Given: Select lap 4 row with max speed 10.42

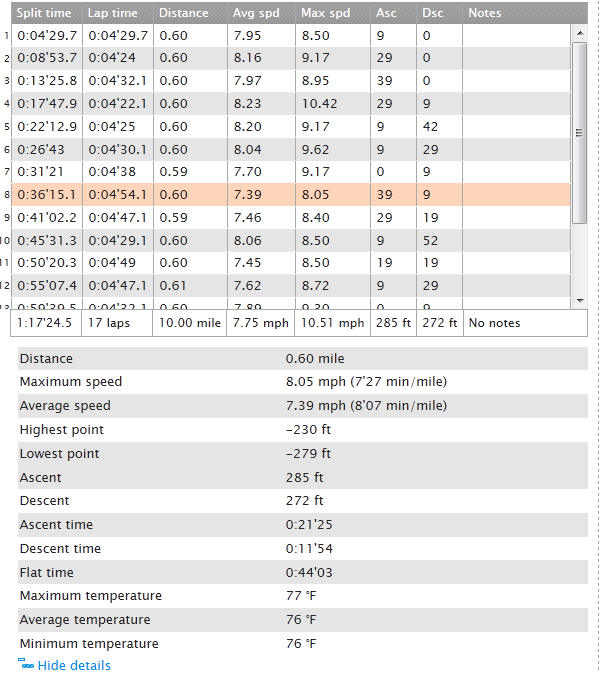Looking at the screenshot, I should point(291,103).
